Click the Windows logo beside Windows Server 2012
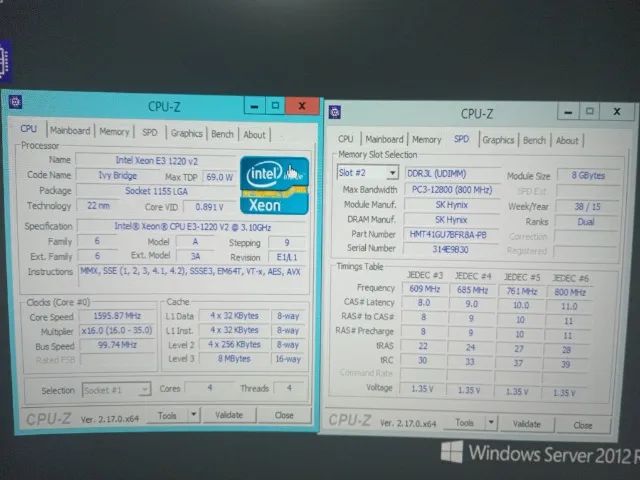Viewport: 640px width, 480px height. pyautogui.click(x=452, y=451)
